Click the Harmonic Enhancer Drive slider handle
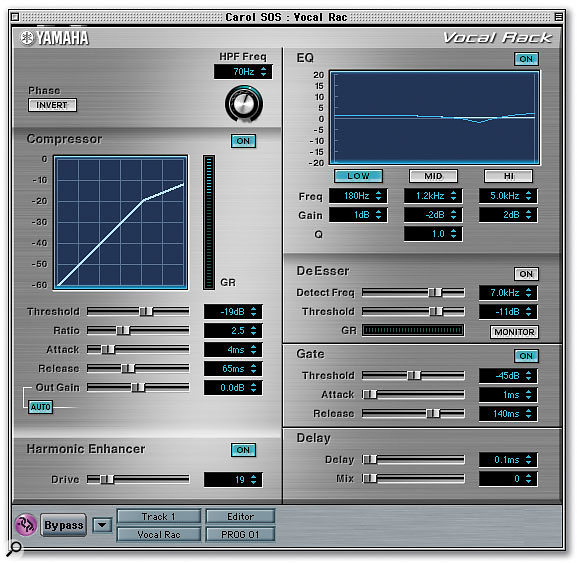 click(x=107, y=479)
